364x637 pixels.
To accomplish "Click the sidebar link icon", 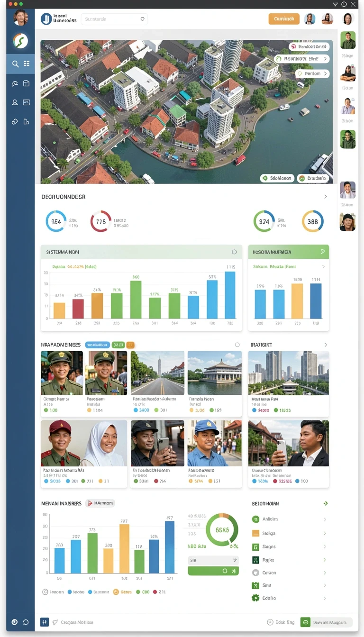I will pyautogui.click(x=15, y=122).
